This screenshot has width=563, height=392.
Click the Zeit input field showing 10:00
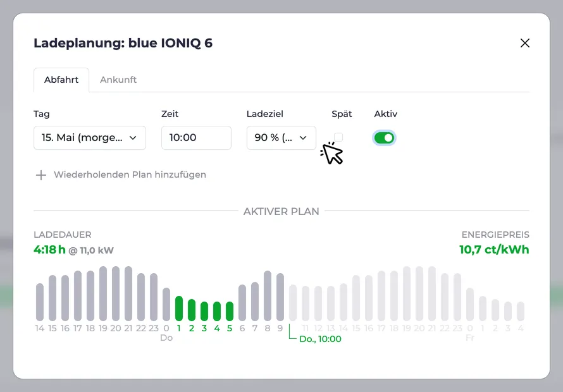196,138
